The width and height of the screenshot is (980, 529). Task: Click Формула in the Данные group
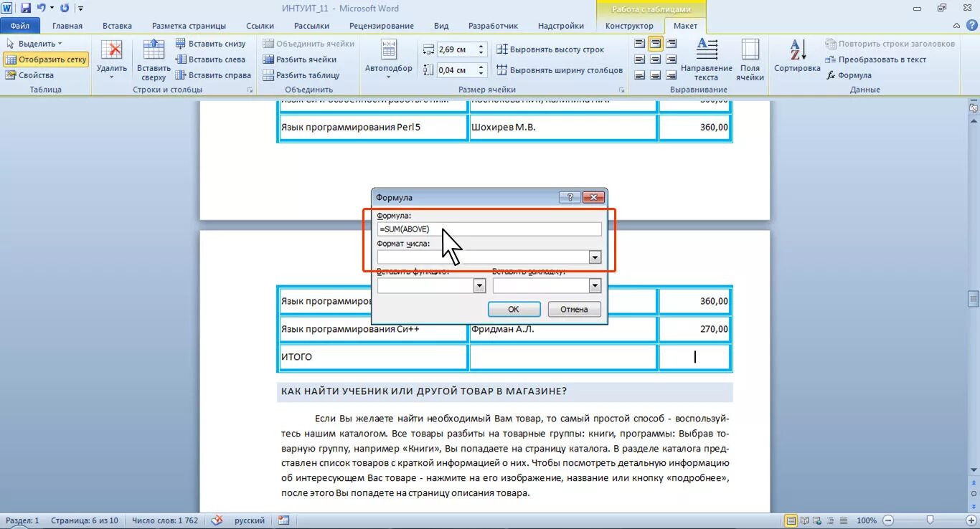[849, 75]
